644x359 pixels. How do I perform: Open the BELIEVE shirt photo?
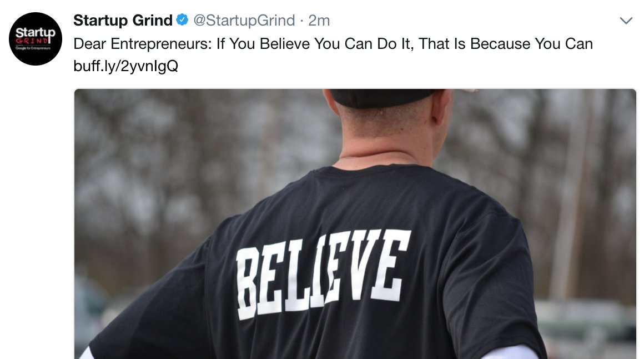pyautogui.click(x=355, y=224)
